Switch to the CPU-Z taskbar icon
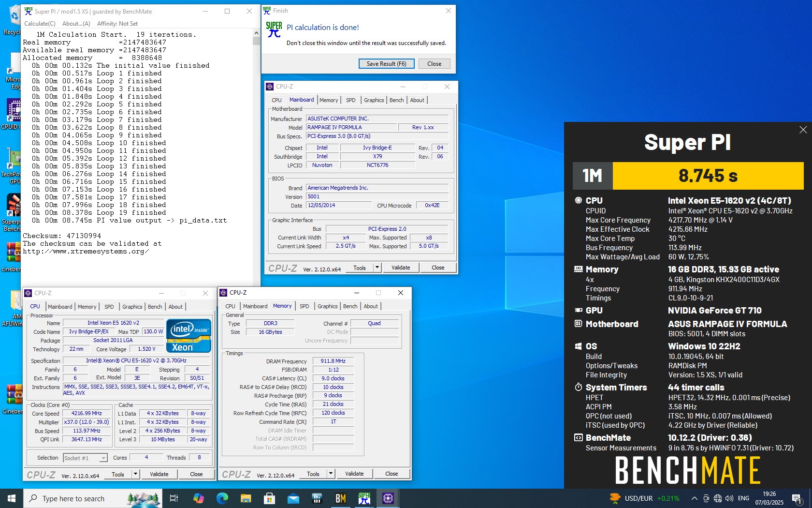 (388, 498)
